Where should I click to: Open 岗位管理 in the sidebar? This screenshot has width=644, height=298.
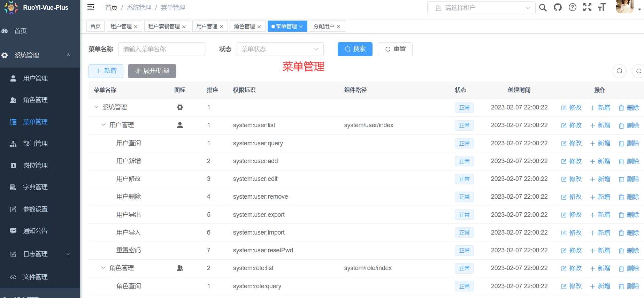(40, 166)
